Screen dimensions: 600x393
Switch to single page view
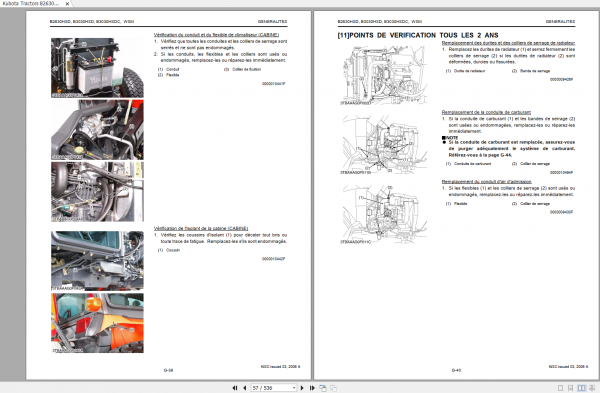click(561, 388)
